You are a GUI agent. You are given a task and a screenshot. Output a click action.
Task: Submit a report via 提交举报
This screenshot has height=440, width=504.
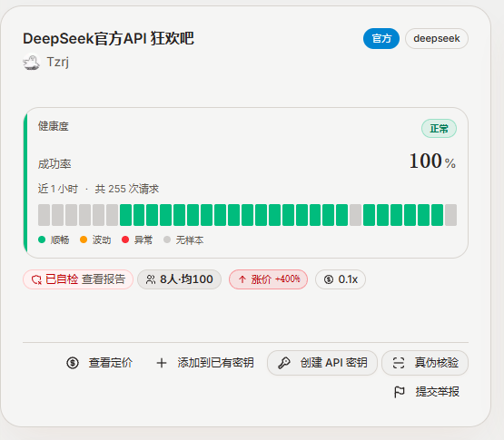click(x=427, y=392)
